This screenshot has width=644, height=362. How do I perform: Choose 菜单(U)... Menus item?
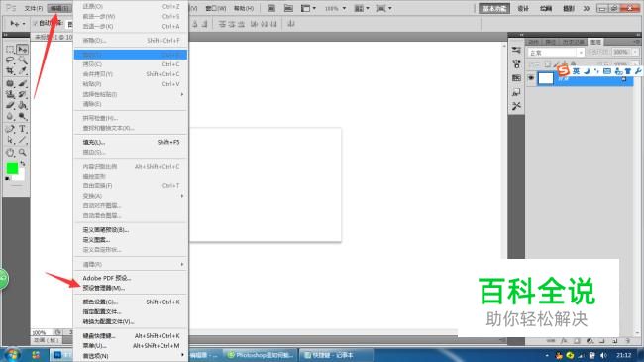130,346
